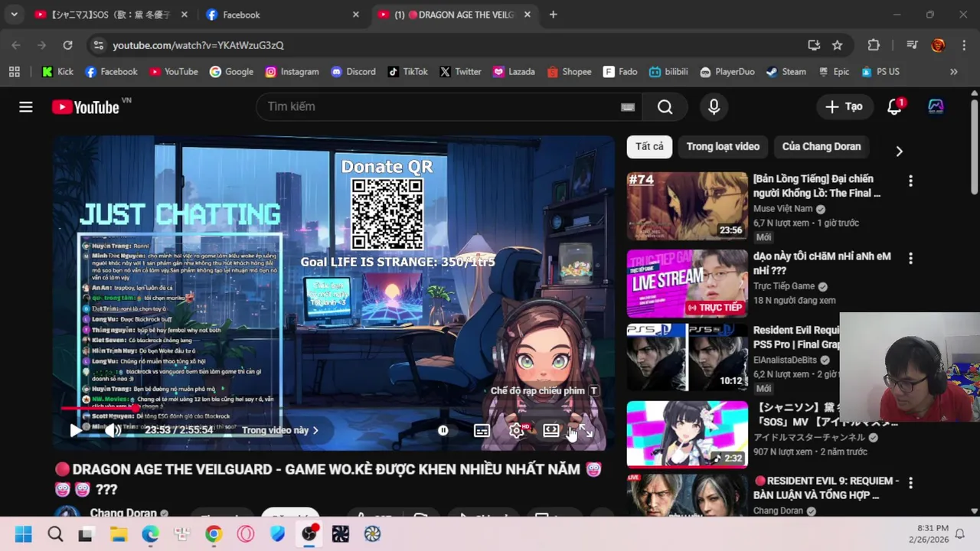Viewport: 980px width, 551px height.
Task: Open the "Muse Việt Nam" channel link
Action: coord(782,208)
